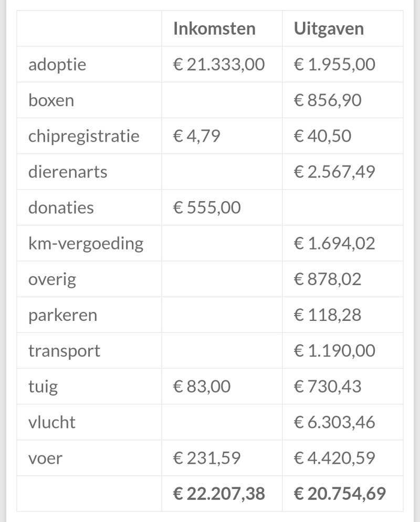Select chipregistratie income € 4,79
Viewport: 420px width, 522px height.
coord(196,136)
